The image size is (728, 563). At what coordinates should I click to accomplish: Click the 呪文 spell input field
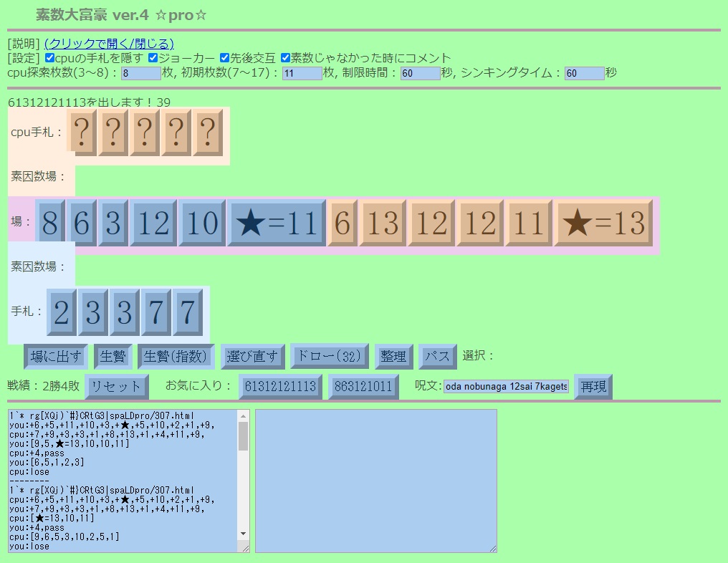tap(506, 386)
